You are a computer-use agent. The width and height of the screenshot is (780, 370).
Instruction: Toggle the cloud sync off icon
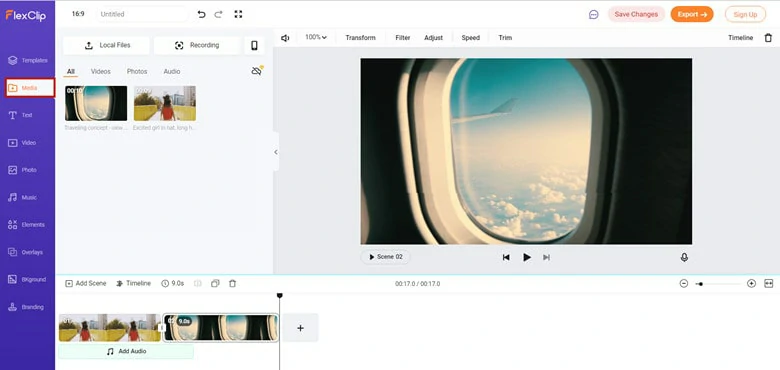257,71
